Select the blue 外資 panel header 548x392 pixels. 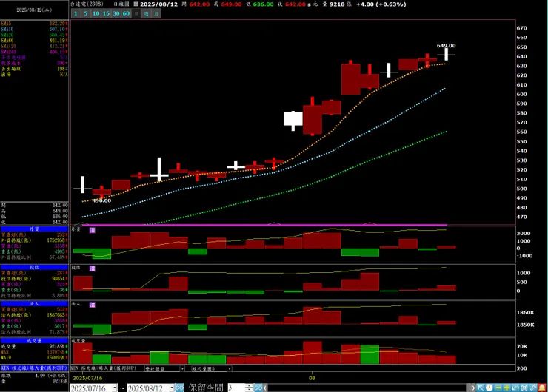point(34,229)
